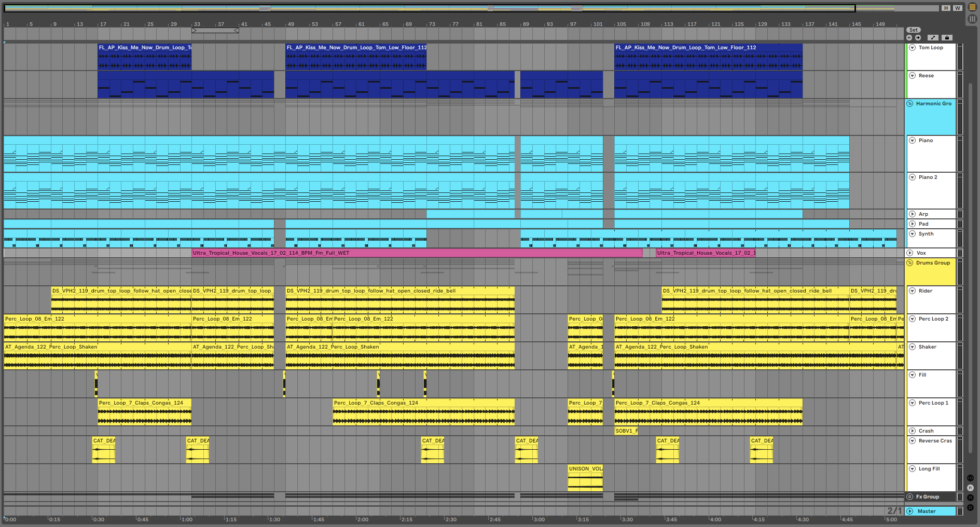Select first DS_VPH2_119 drum top loop clip
This screenshot has width=980, height=527.
pyautogui.click(x=121, y=300)
